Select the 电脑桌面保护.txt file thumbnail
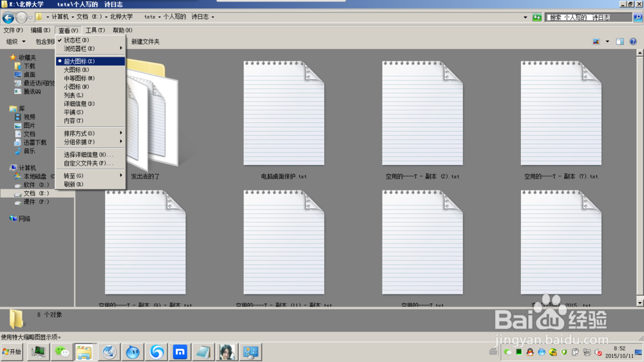Viewport: 644px width, 362px height. [284, 113]
